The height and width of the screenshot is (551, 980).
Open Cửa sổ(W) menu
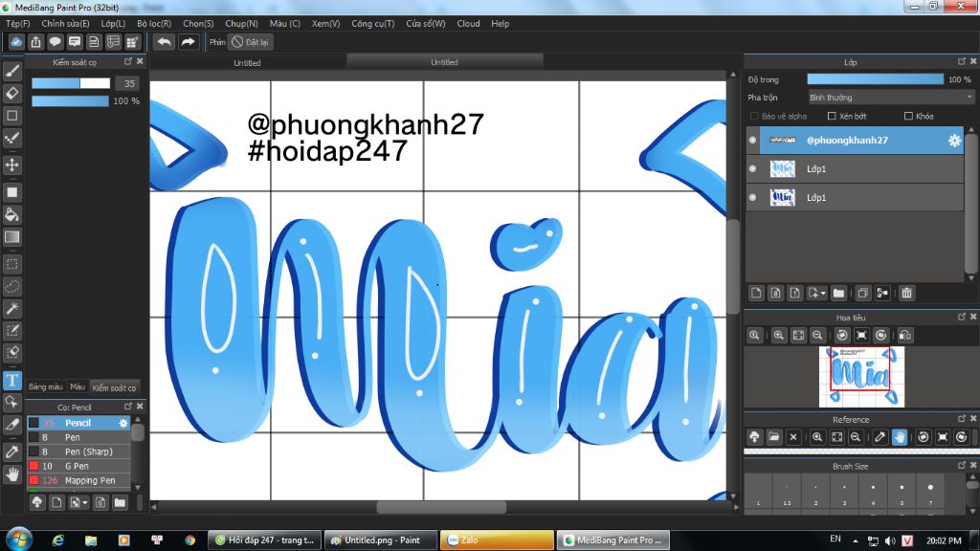click(426, 24)
